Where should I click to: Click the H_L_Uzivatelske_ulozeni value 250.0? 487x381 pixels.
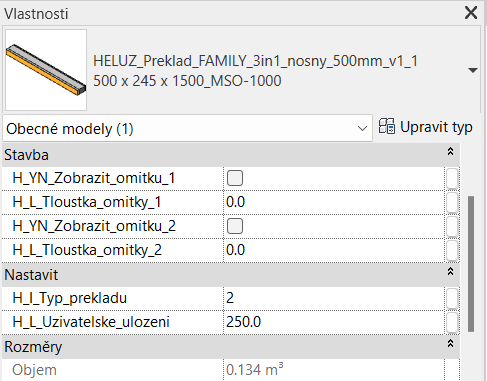(x=243, y=322)
